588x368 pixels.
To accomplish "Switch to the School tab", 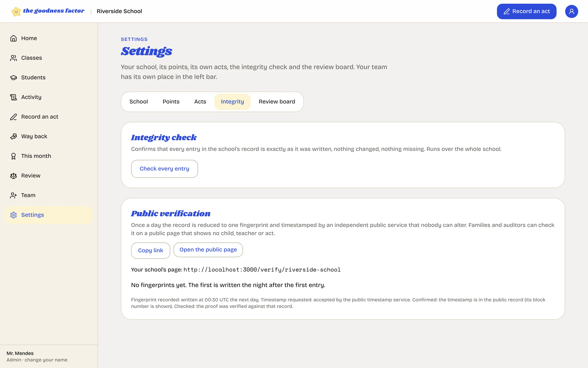I will [138, 102].
